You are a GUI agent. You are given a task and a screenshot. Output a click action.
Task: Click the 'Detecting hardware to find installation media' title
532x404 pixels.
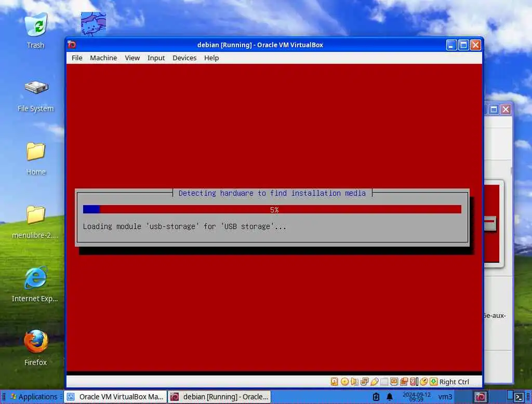[272, 193]
